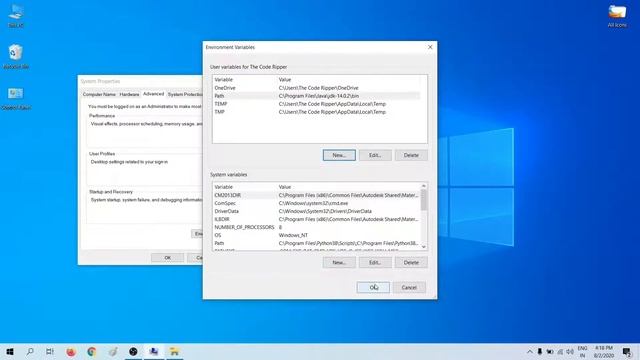Screen dimensions: 640x360
Task: Select the ILBDIR system variable
Action: pyautogui.click(x=316, y=219)
